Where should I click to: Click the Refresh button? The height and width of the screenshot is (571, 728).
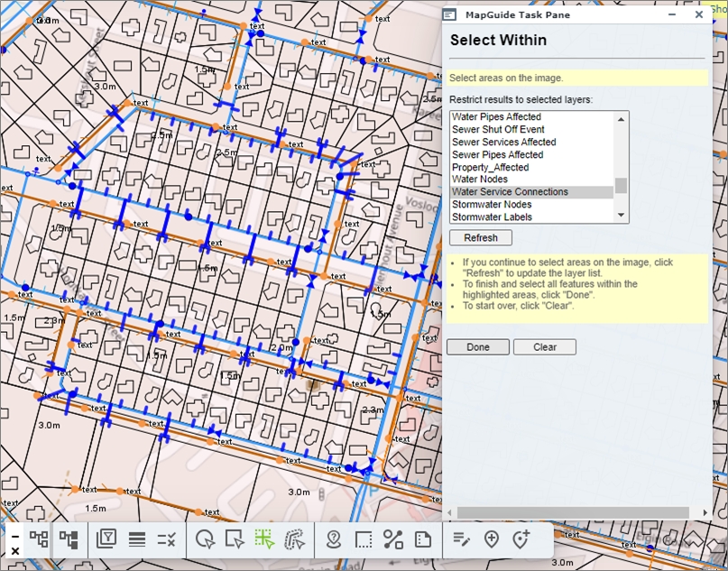[481, 238]
